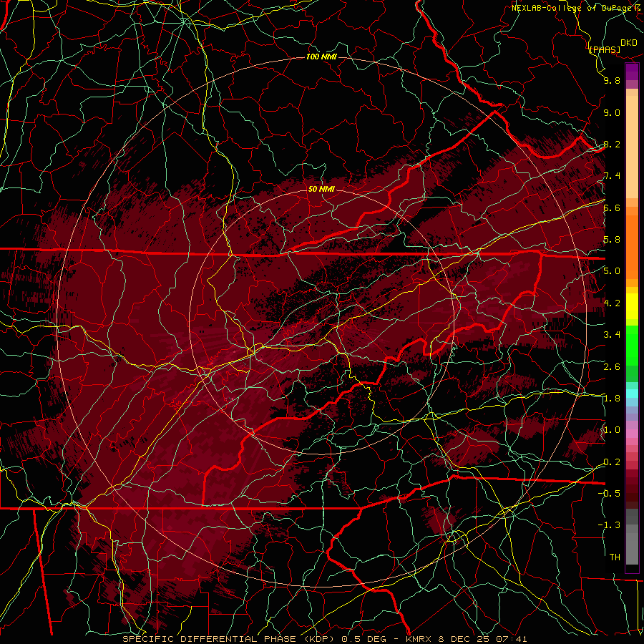Click the 1.8 value on the color scale
Screen dimensions: 644x644
[612, 399]
